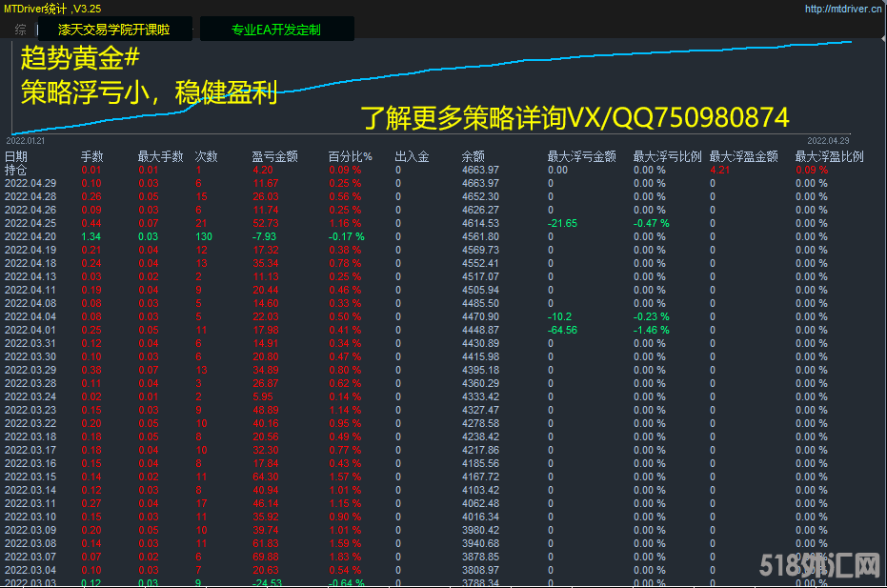Image resolution: width=887 pixels, height=588 pixels.
Task: Select the 2022.04.20 date row
Action: (30, 236)
